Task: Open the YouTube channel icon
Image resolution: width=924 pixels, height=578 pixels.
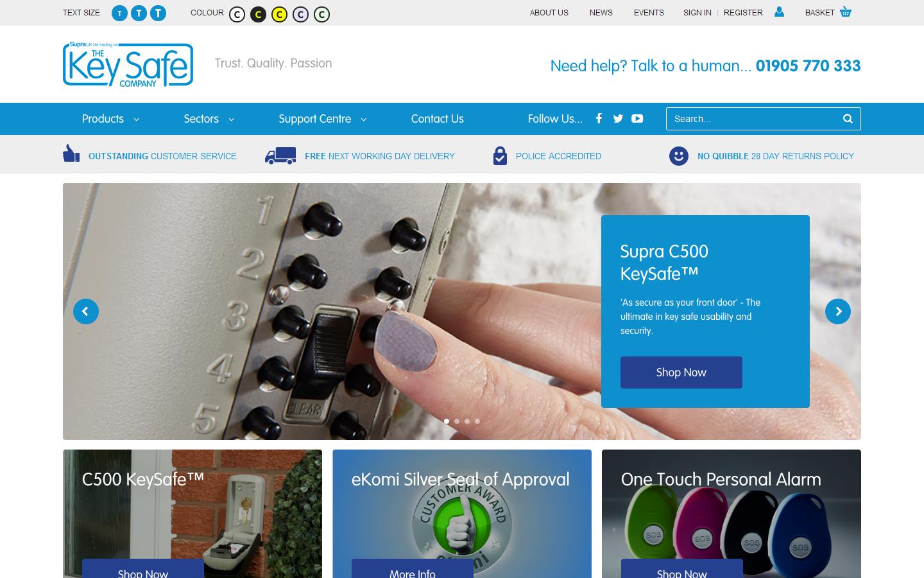Action: click(x=637, y=118)
